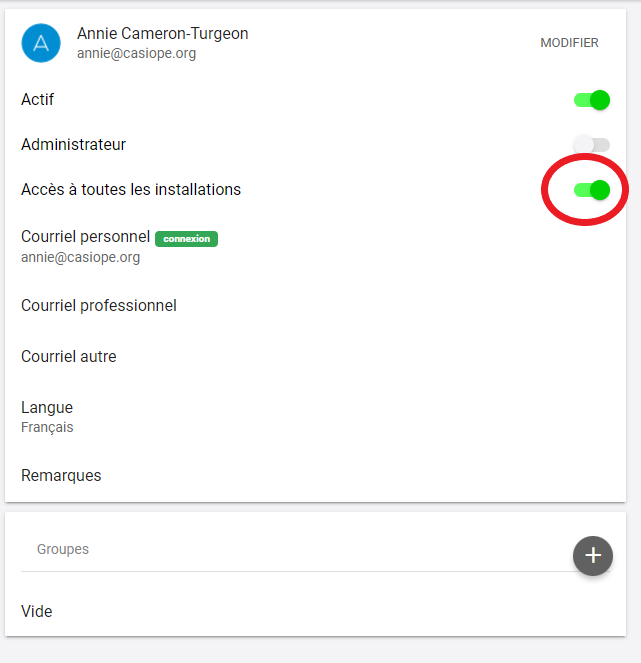641x663 pixels.
Task: Click the Vide text in groups card
Action: 37,611
